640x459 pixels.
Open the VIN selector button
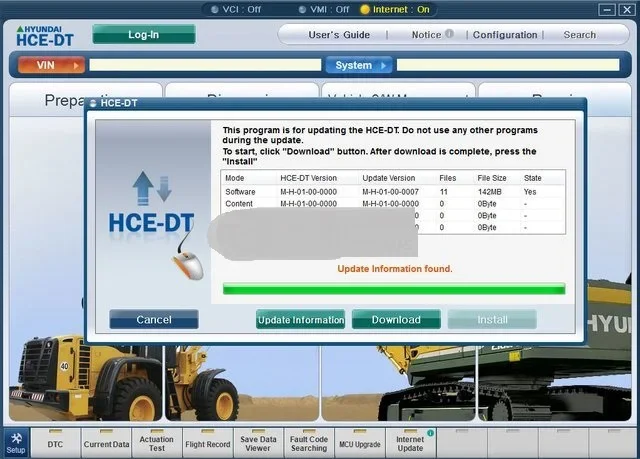[51, 65]
